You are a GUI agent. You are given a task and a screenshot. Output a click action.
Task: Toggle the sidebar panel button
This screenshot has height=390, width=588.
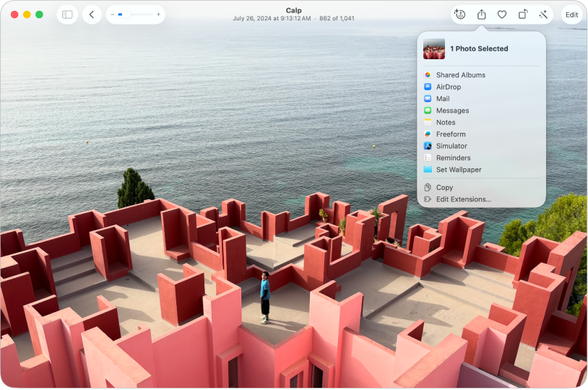coord(67,14)
